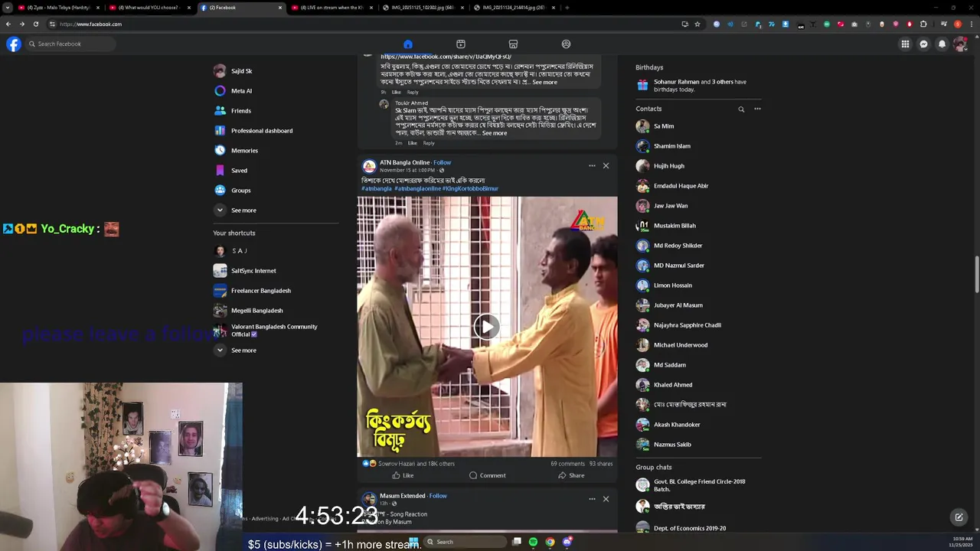Expand See more in Toukir Ahmed comment
This screenshot has width=980, height=551.
(x=495, y=133)
